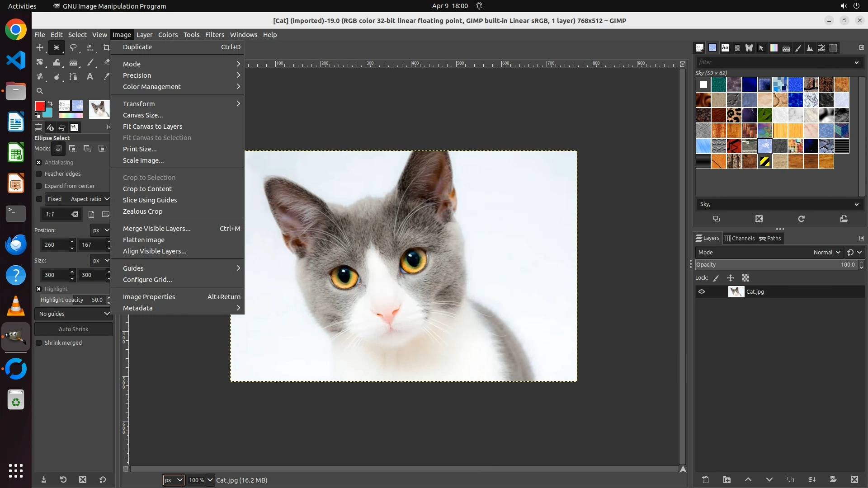Switch to the Channels tab
This screenshot has height=488, width=868.
739,239
